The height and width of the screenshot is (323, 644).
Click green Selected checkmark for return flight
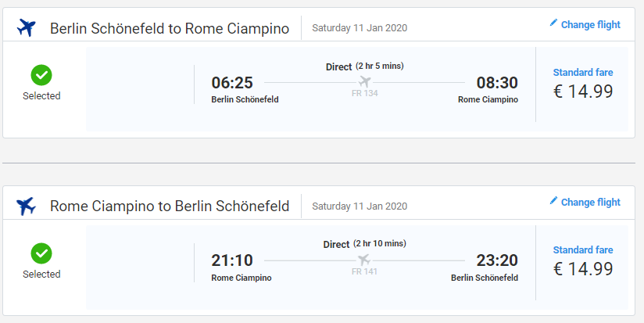pos(41,253)
